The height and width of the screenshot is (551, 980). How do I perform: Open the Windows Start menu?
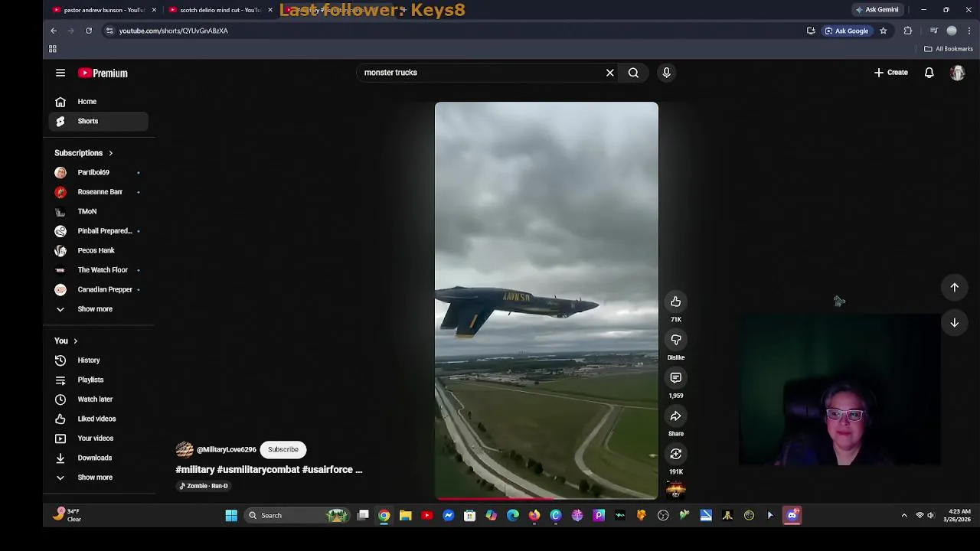point(230,516)
